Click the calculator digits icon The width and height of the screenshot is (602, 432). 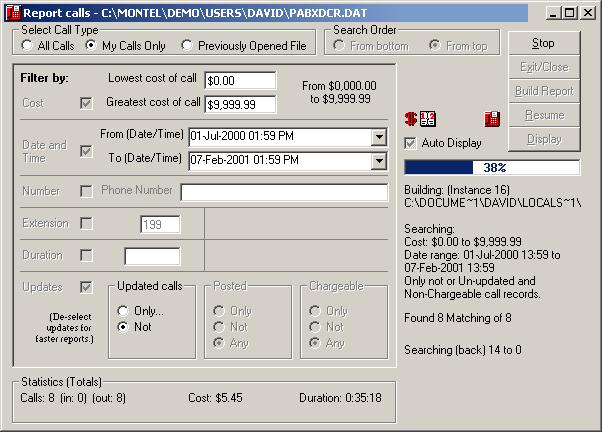[x=428, y=119]
